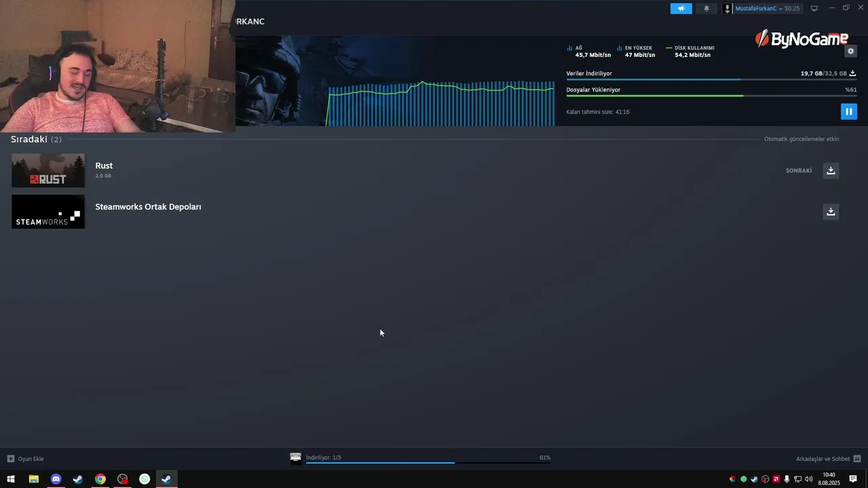This screenshot has height=488, width=868.
Task: Click the Plus icon beside Oyun Ekle
Action: tap(10, 459)
